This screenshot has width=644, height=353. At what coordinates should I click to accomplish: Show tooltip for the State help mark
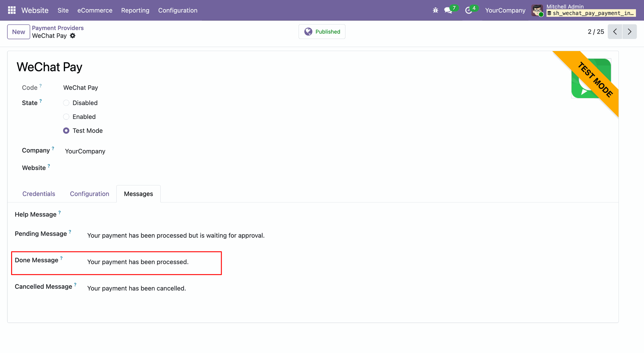41,101
